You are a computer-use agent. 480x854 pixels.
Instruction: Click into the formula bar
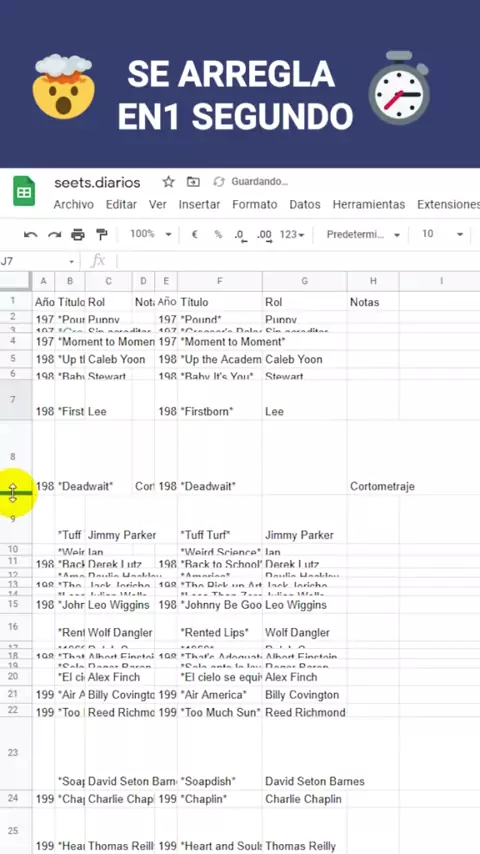click(297, 262)
